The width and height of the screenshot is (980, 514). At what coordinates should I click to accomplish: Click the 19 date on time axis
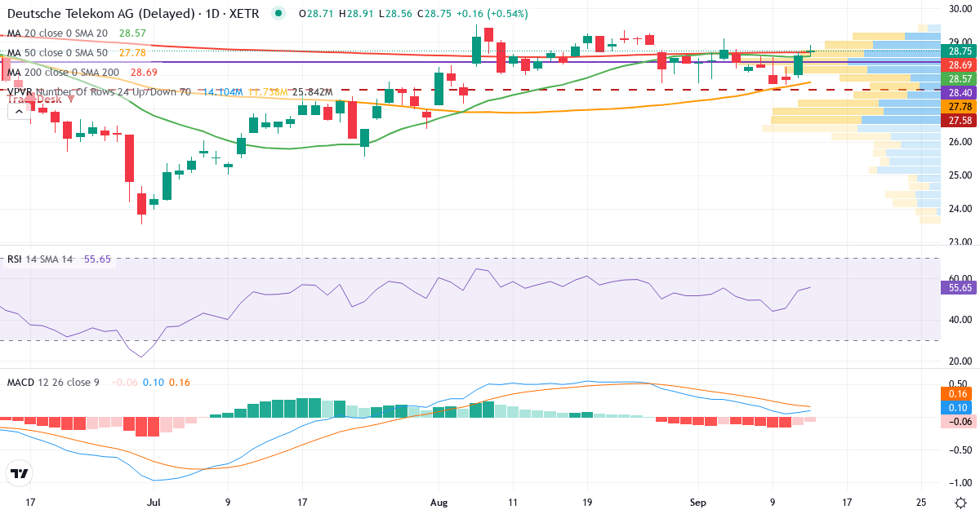[587, 502]
